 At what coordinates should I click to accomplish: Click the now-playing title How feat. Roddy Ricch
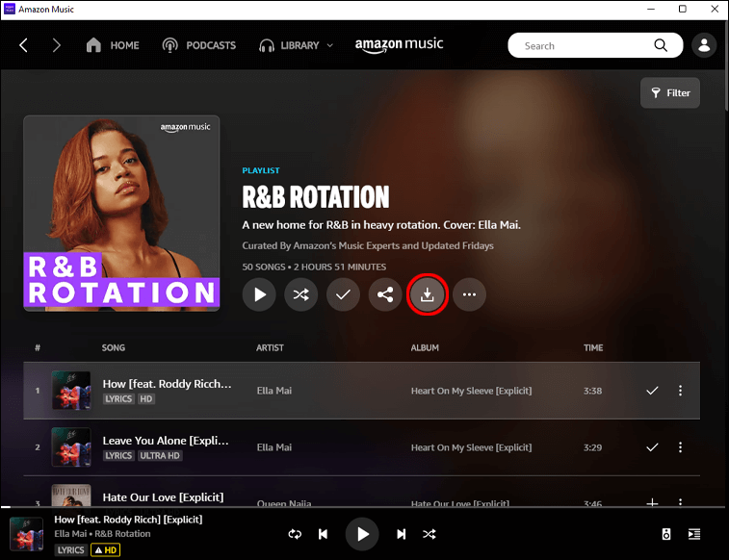[128, 520]
